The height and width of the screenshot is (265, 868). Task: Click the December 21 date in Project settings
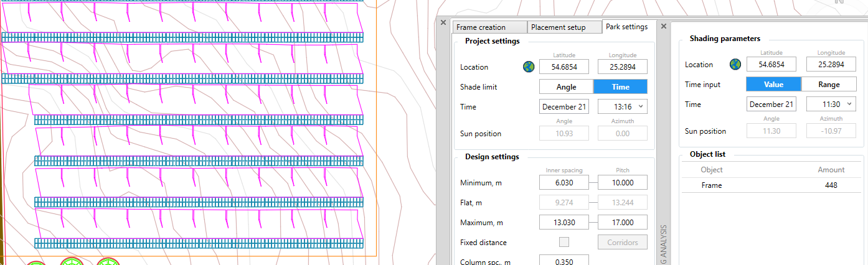click(564, 107)
